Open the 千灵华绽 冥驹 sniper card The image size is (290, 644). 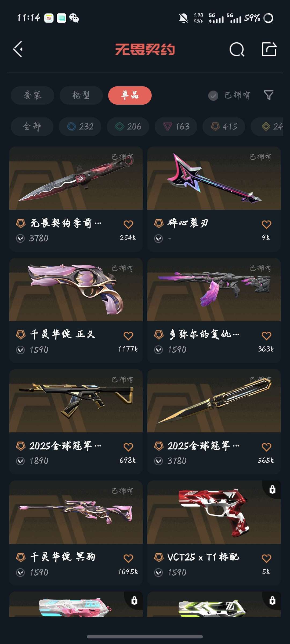[76, 533]
